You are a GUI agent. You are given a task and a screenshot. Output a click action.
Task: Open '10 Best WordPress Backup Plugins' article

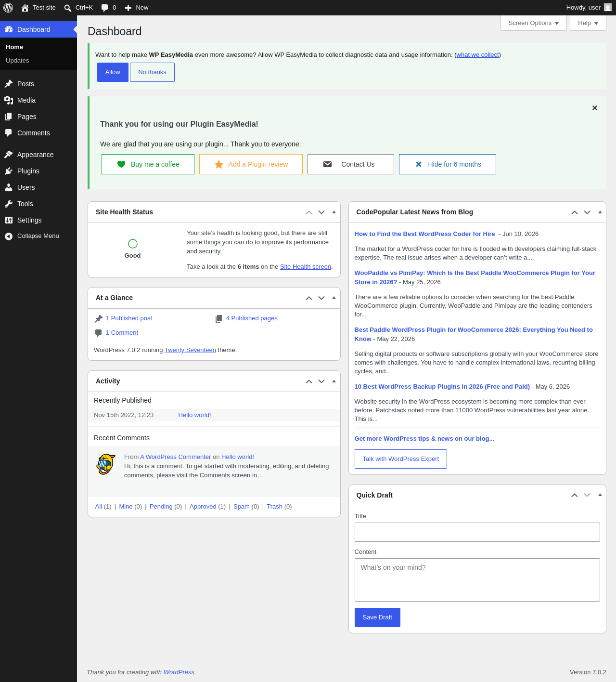coord(442,387)
